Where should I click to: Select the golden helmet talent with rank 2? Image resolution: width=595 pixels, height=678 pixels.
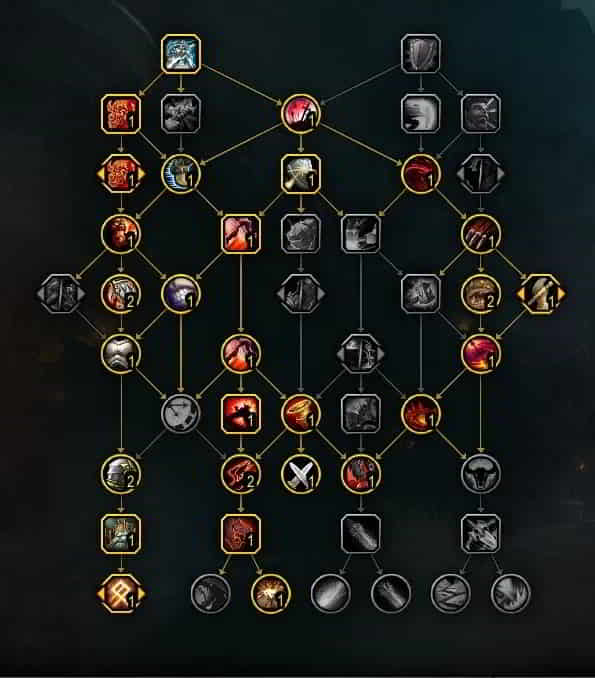pos(121,474)
